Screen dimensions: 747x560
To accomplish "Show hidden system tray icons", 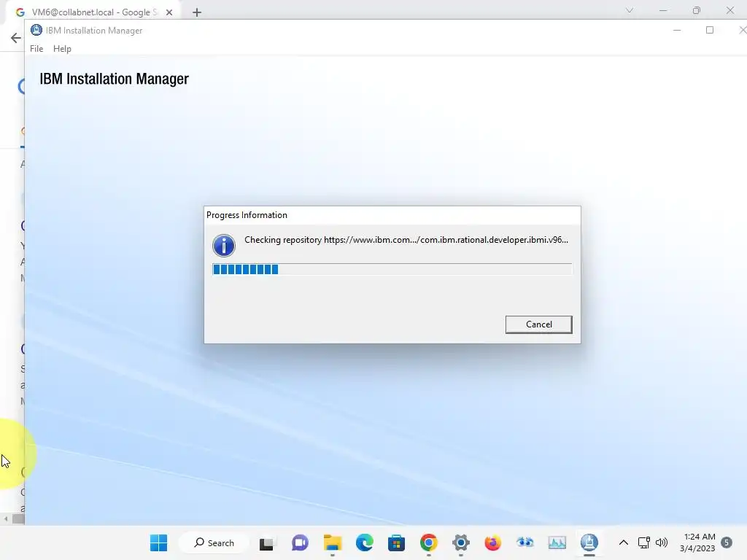I will point(623,542).
